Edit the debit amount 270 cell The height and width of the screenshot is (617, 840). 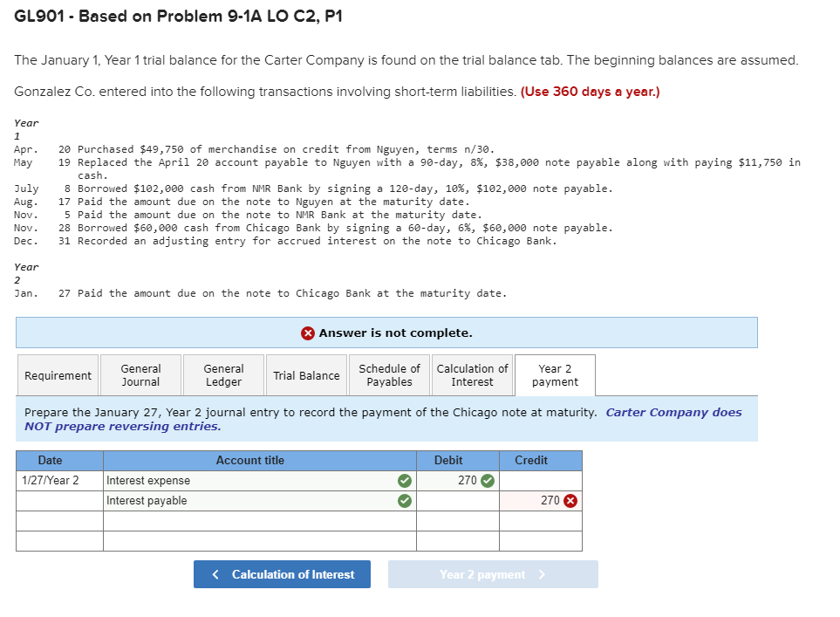457,481
